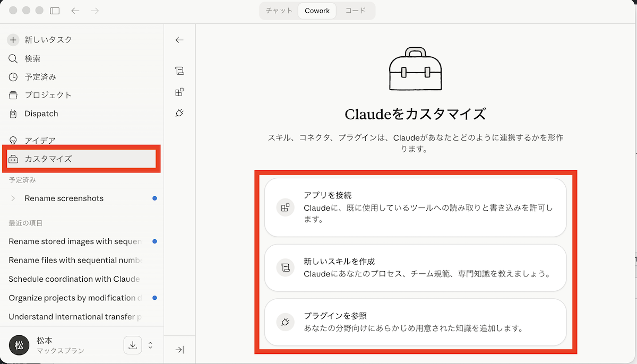Open the プラグインを参照 card

(415, 322)
